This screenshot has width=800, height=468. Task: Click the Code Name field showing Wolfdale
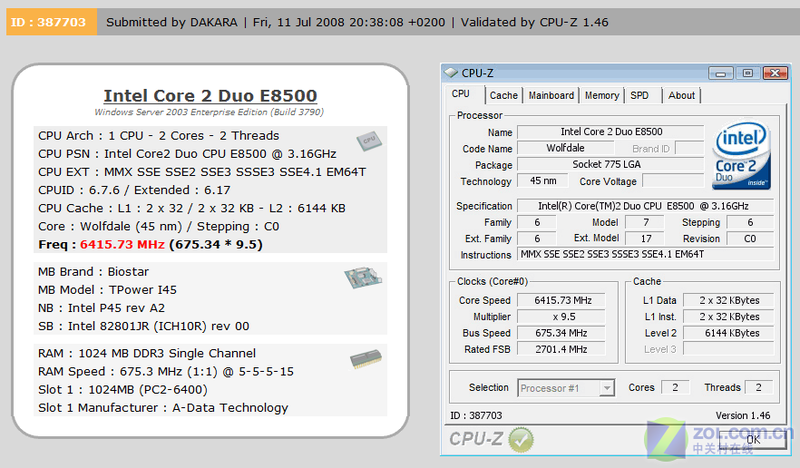[565, 149]
